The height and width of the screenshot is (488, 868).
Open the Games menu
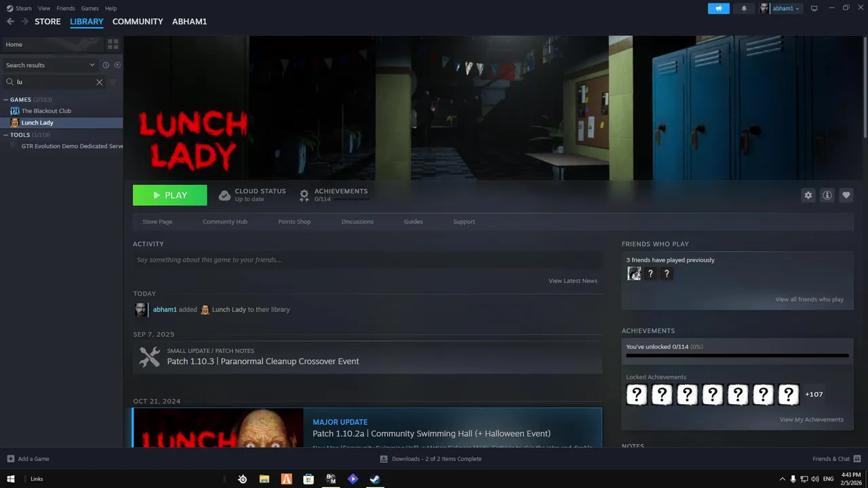[x=90, y=8]
